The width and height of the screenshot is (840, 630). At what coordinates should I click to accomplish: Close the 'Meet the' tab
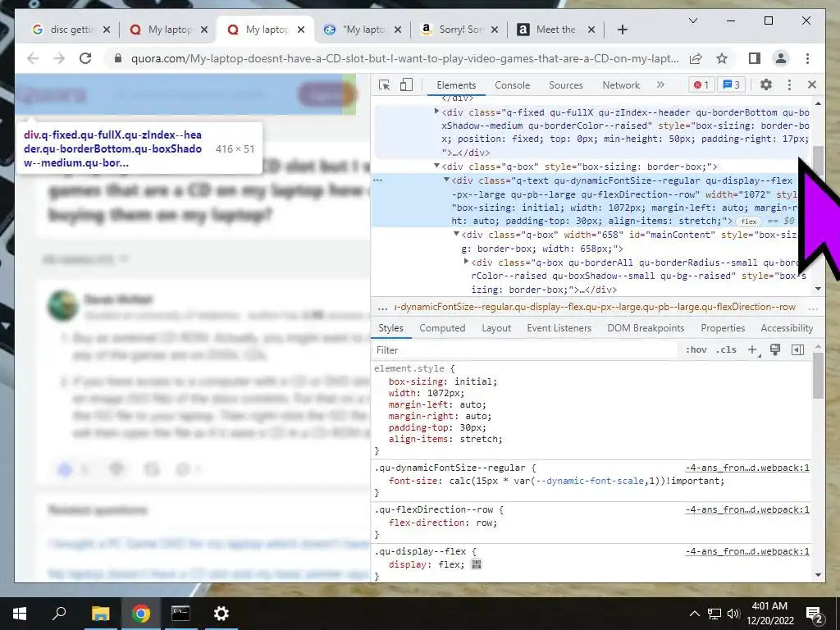(591, 30)
